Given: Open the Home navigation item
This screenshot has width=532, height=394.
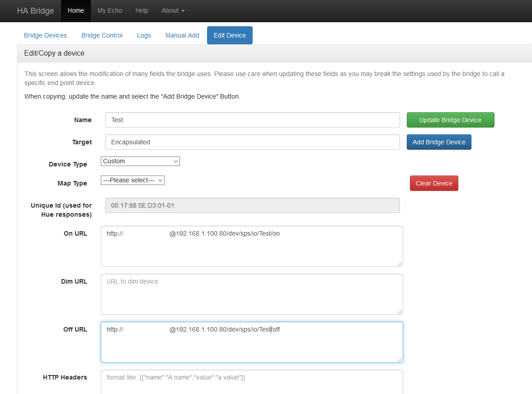Looking at the screenshot, I should coord(75,11).
